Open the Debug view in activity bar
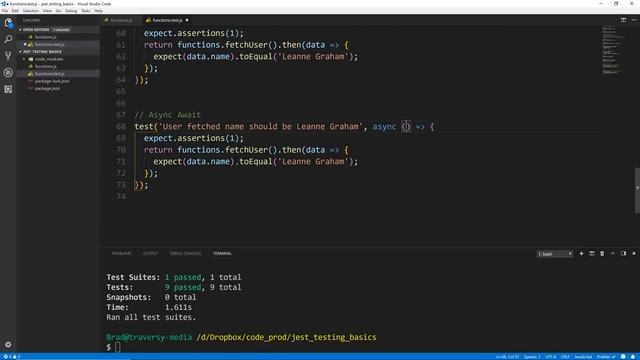Screen dimensions: 640x360 click(x=8, y=73)
